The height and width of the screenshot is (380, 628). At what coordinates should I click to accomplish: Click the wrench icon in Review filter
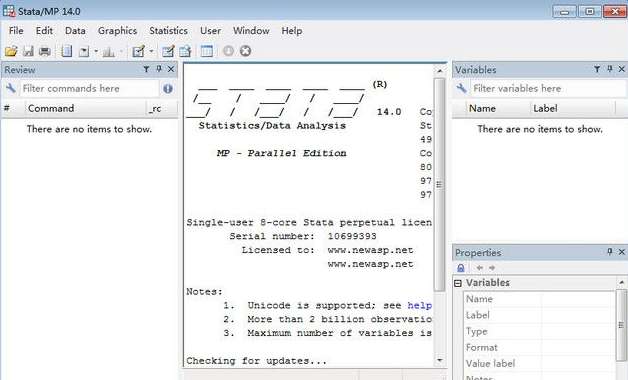click(10, 88)
